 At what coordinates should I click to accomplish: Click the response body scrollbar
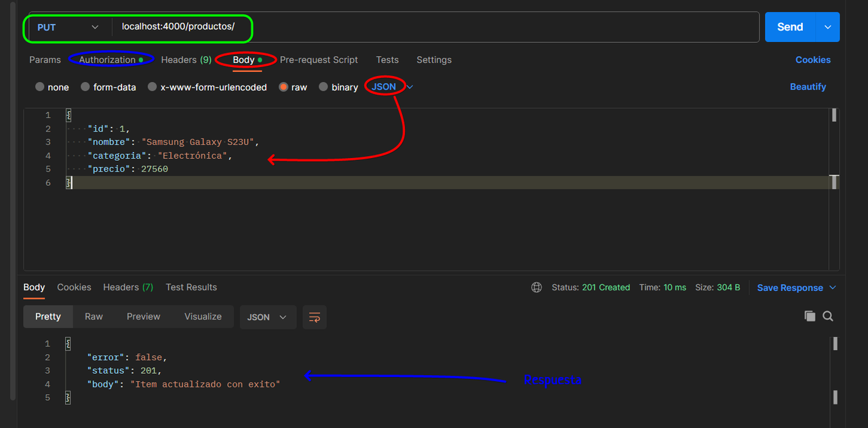(x=835, y=344)
